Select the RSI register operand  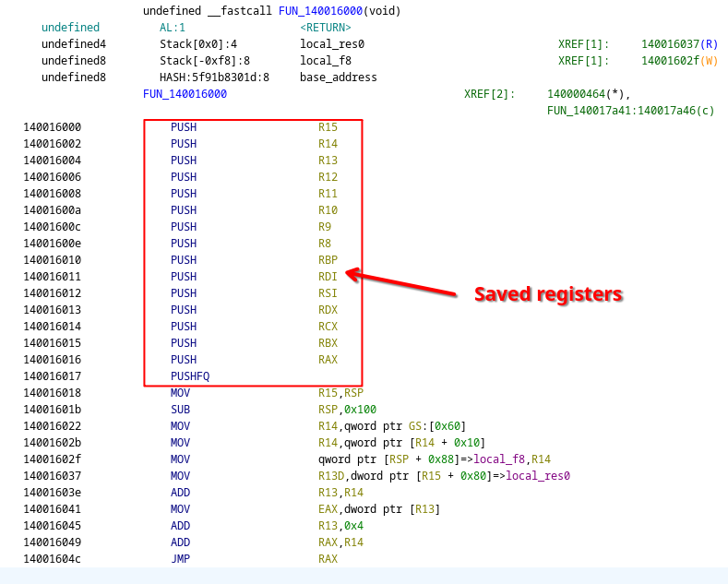[x=328, y=293]
